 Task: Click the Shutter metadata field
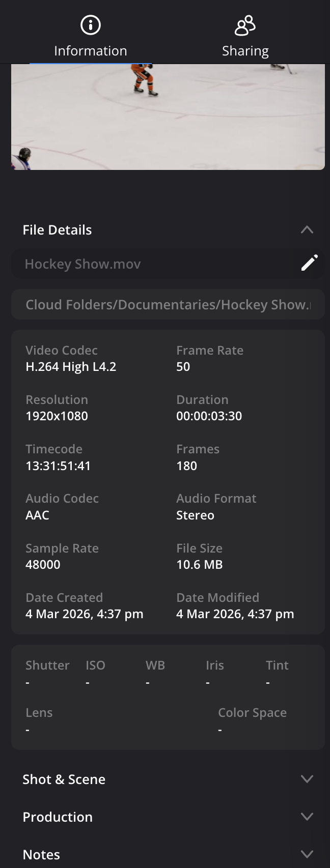pos(47,672)
